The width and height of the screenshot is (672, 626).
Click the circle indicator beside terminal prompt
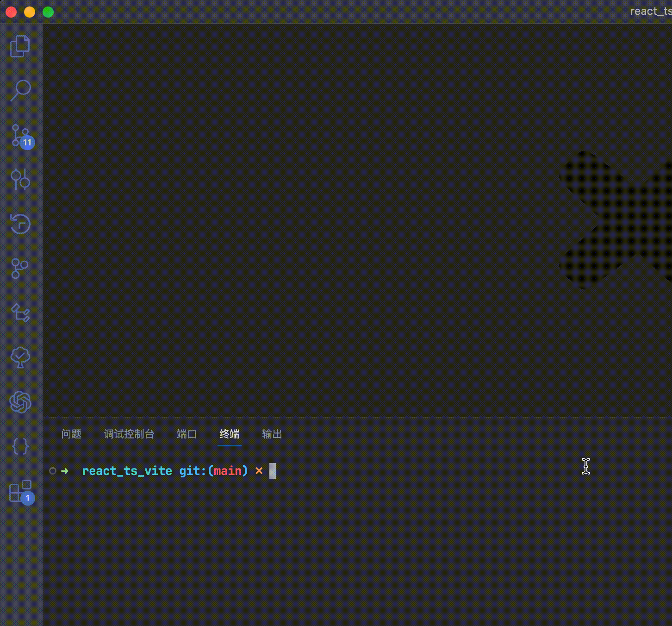tap(52, 471)
